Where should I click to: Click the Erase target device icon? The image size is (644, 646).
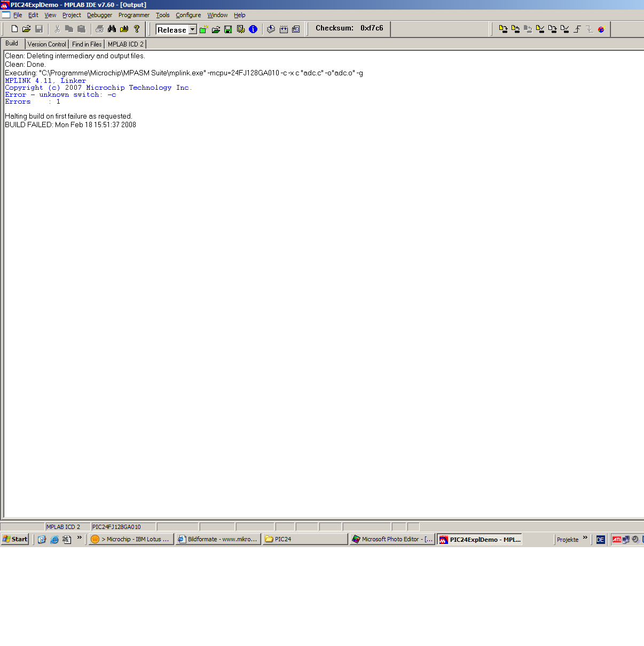click(x=552, y=29)
